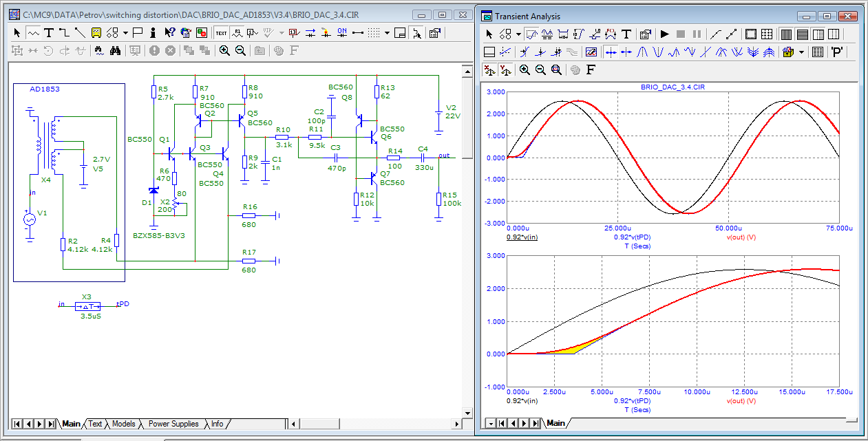Toggle node numbers display icon

click(x=253, y=32)
